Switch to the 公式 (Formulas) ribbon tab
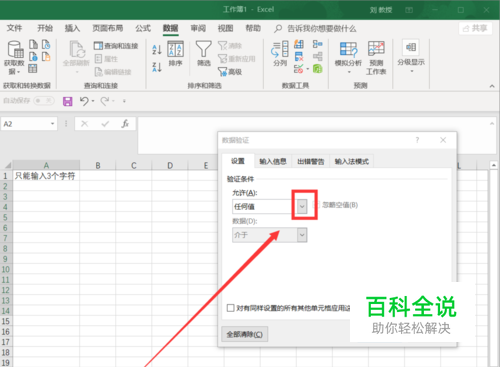 (x=143, y=28)
